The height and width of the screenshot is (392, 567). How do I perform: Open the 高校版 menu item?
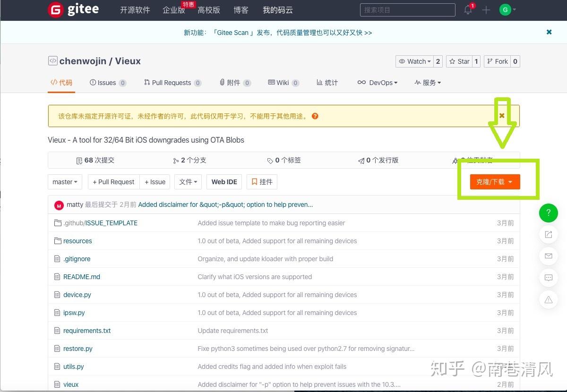209,10
